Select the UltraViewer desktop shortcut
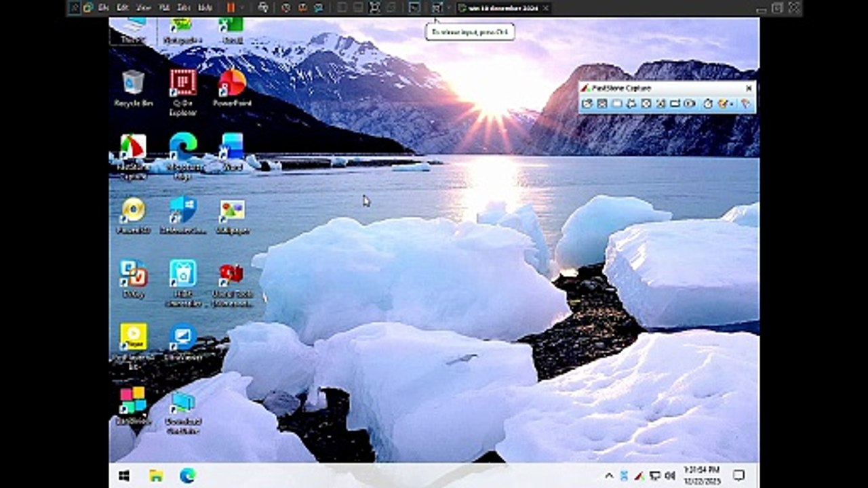The image size is (868, 488). [183, 342]
